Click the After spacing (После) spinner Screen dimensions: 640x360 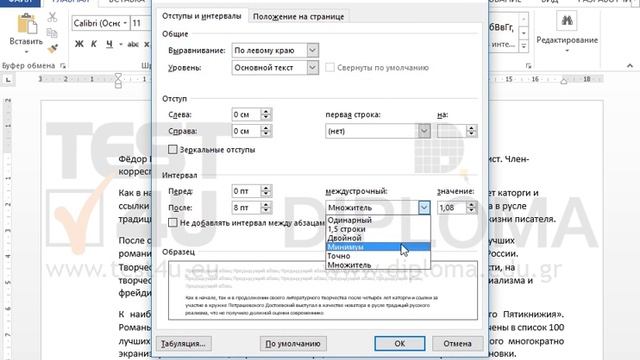pos(266,207)
